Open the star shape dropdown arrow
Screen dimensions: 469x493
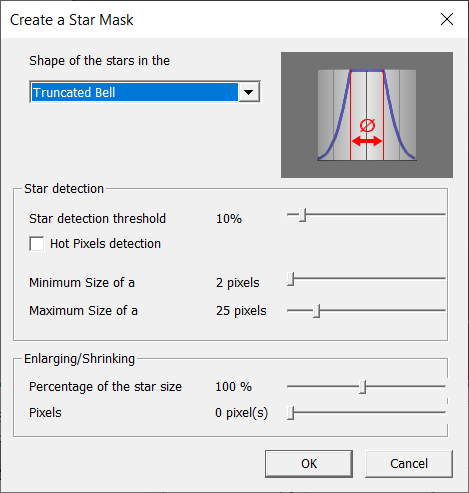(x=249, y=92)
